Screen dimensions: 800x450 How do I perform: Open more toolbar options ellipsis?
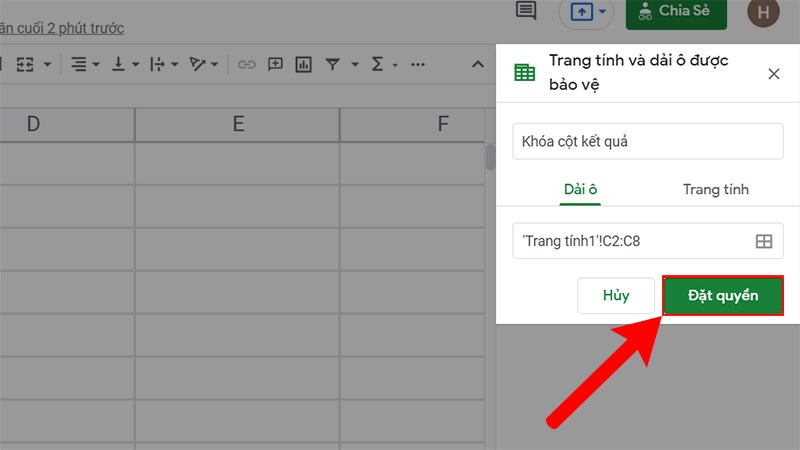pos(418,65)
